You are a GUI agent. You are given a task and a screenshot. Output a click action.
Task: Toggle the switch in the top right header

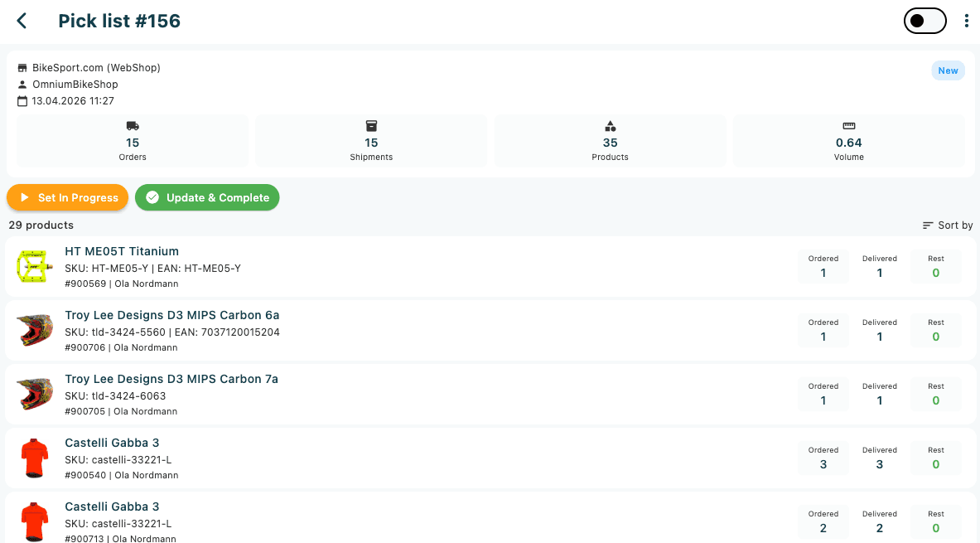(x=924, y=21)
